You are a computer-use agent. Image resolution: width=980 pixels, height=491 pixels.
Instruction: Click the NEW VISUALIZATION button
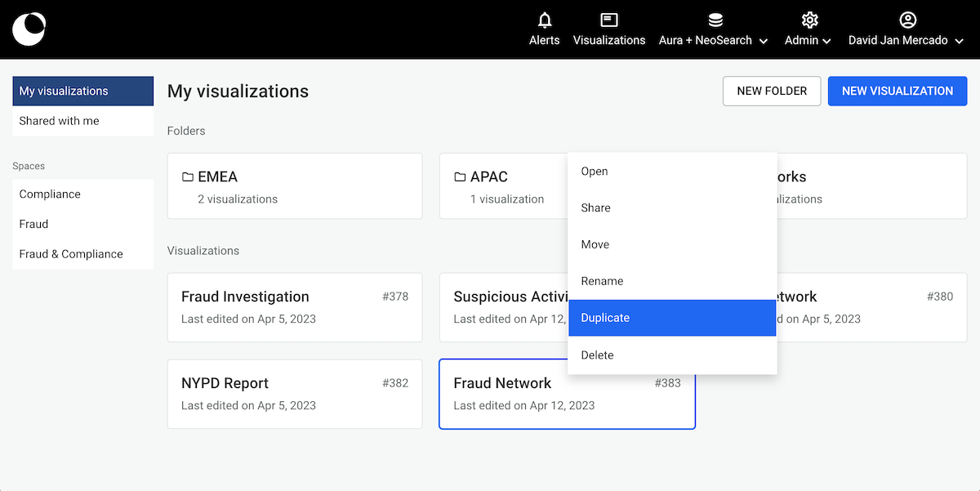898,92
